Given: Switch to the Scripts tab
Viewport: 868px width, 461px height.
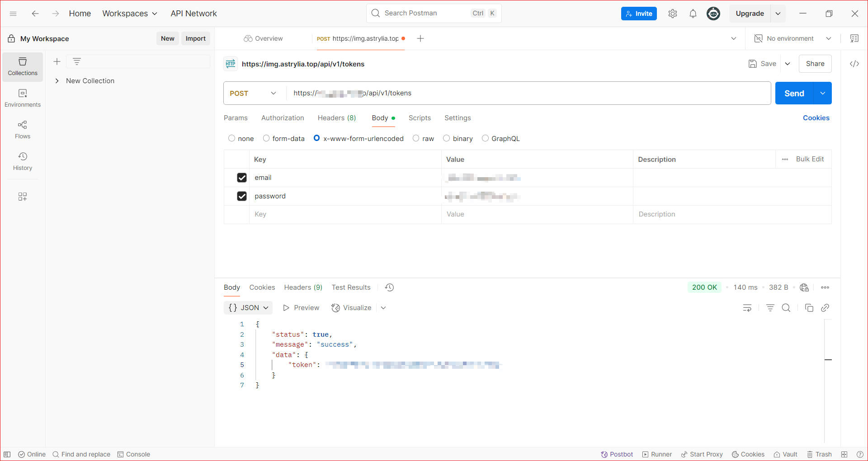Looking at the screenshot, I should [420, 118].
